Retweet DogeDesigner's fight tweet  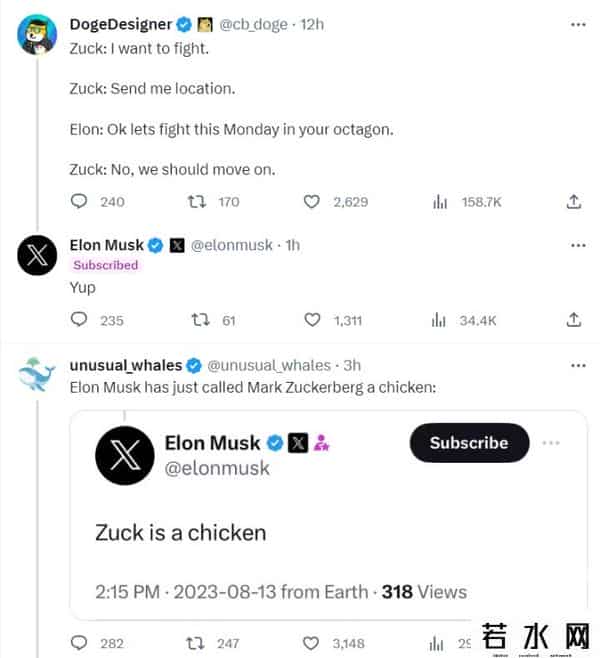pos(198,202)
